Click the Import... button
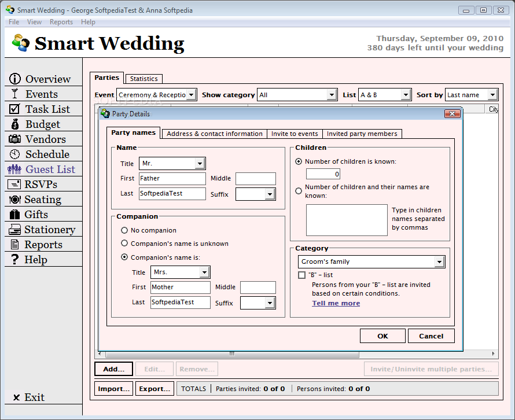Screen dimensions: 515x420 (113, 389)
